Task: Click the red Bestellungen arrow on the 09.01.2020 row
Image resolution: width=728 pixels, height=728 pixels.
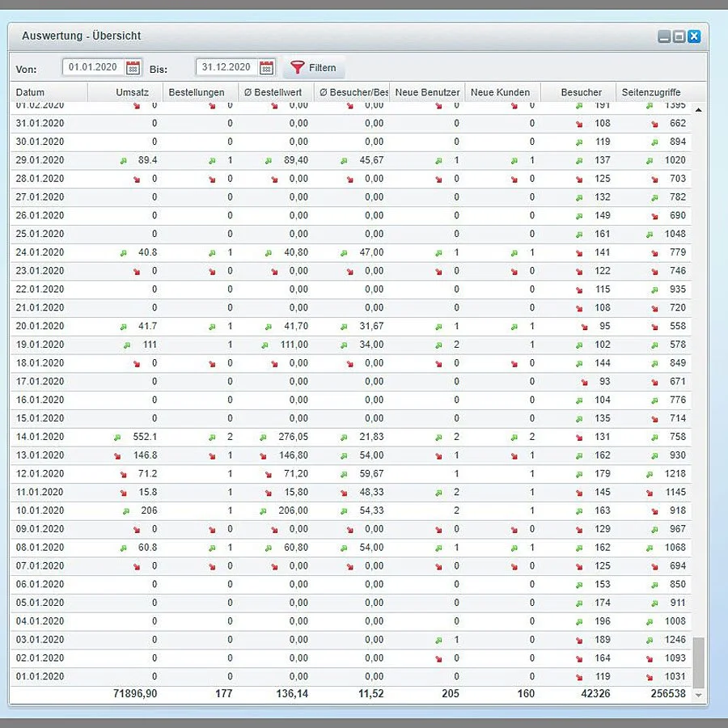Action: (212, 528)
